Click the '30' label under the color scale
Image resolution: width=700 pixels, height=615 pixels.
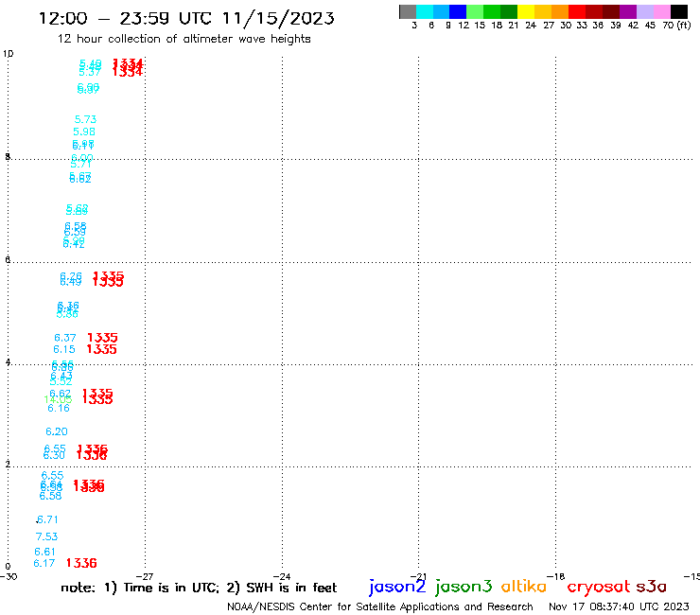click(x=566, y=26)
